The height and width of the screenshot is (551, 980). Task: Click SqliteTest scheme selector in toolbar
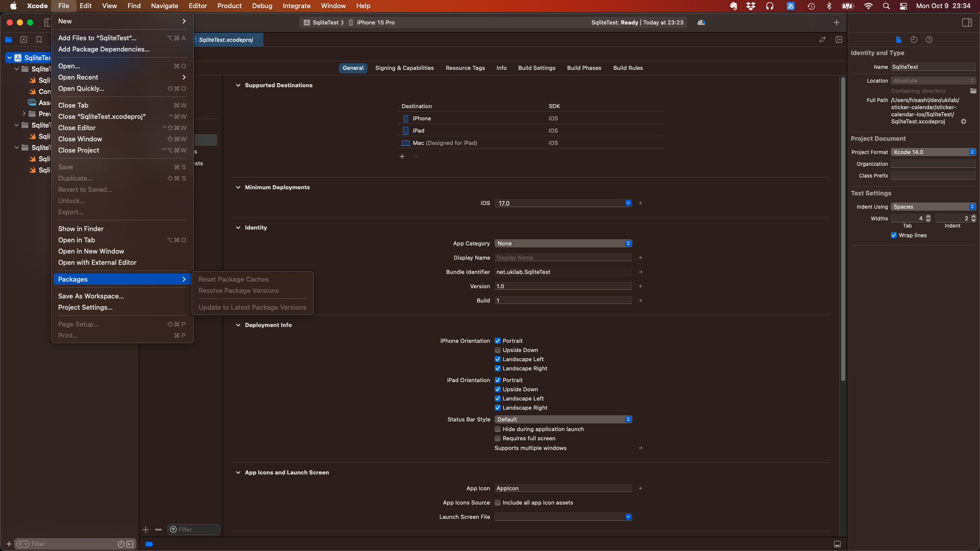click(x=322, y=22)
